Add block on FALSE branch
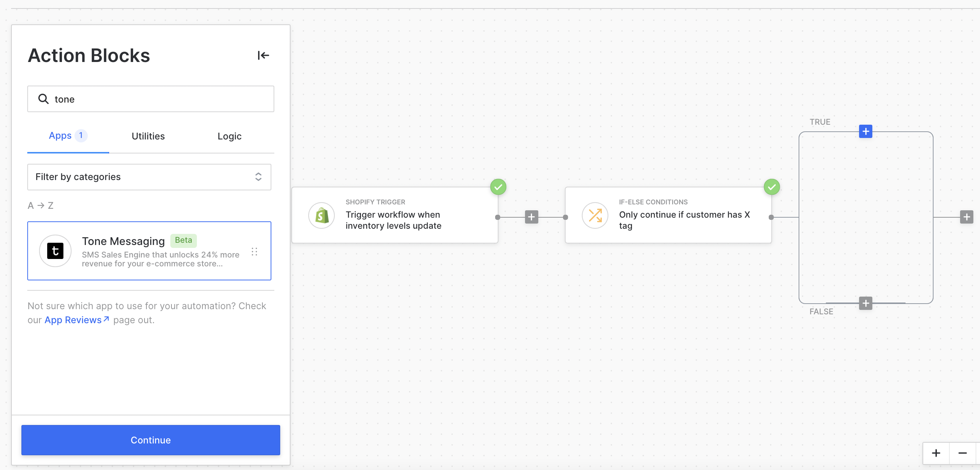980x470 pixels. point(865,303)
